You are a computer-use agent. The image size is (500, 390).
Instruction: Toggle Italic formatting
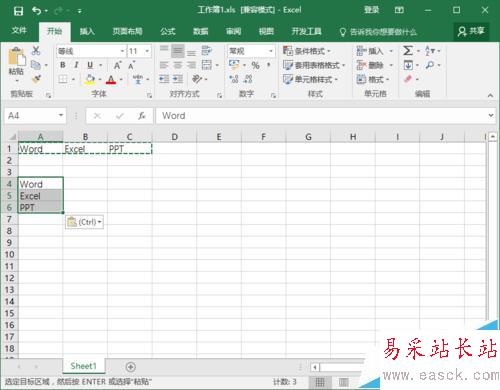point(76,65)
